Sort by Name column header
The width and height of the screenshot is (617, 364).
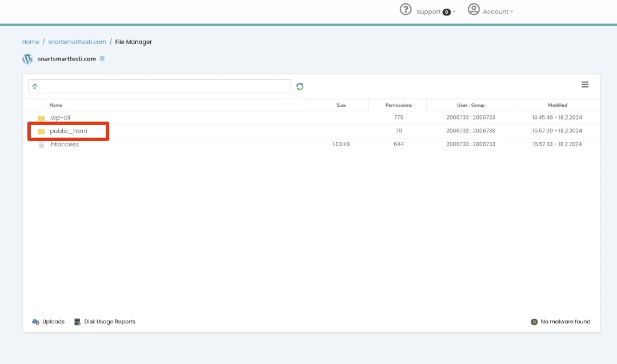coord(56,105)
